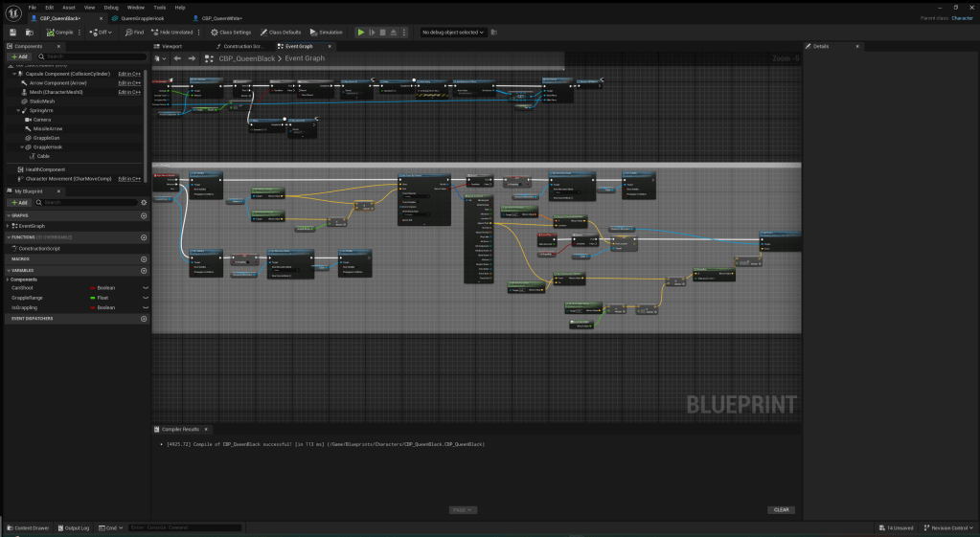Toggle visibility of the GrappleRange variable
980x537 pixels.
tap(146, 298)
